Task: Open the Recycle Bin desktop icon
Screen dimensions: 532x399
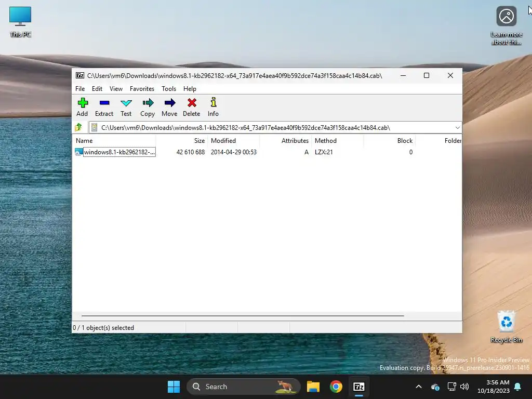Action: [506, 326]
